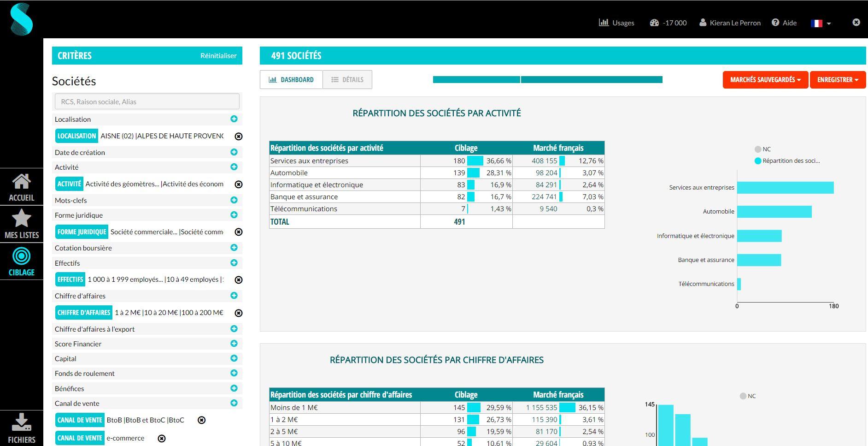Open Kieran Le Perron account menu
868x446 pixels.
pyautogui.click(x=730, y=23)
